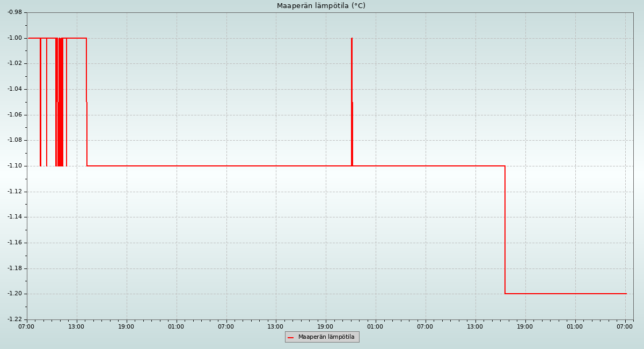Click the chart title Maaperän lämpötila (°C)
The height and width of the screenshot is (349, 644).
[x=321, y=6]
